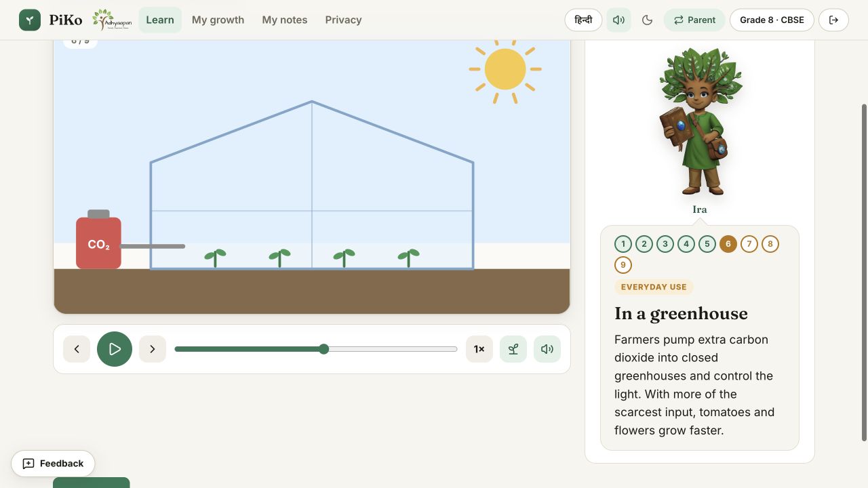Jump to step 8

(770, 244)
